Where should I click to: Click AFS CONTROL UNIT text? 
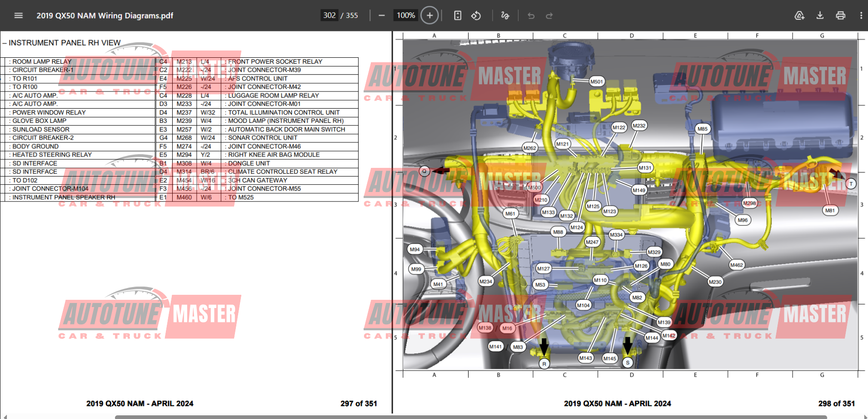tap(258, 78)
